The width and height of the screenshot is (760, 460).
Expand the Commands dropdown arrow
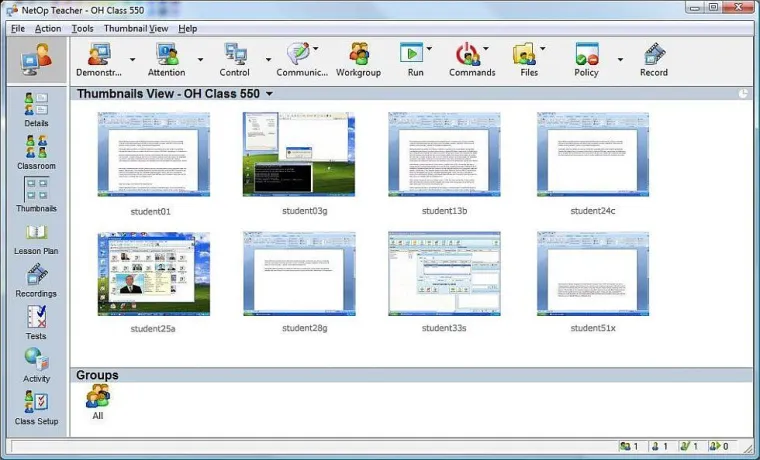486,48
